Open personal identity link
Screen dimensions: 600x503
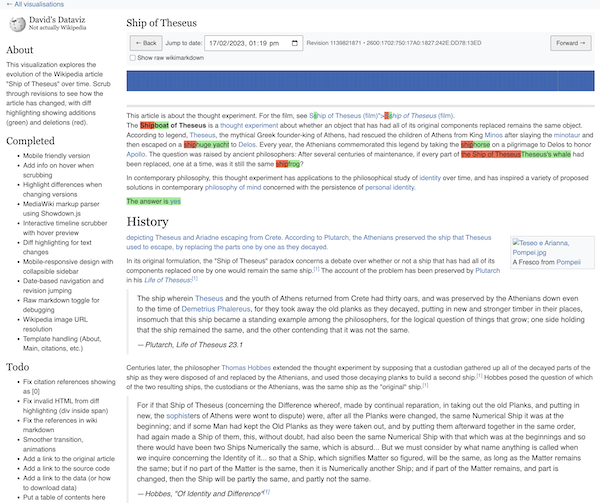coord(390,187)
